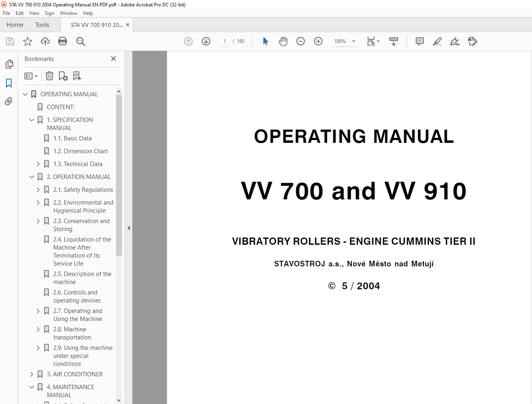The width and height of the screenshot is (532, 404).
Task: Open Attachments paperclip panel
Action: coord(9,102)
